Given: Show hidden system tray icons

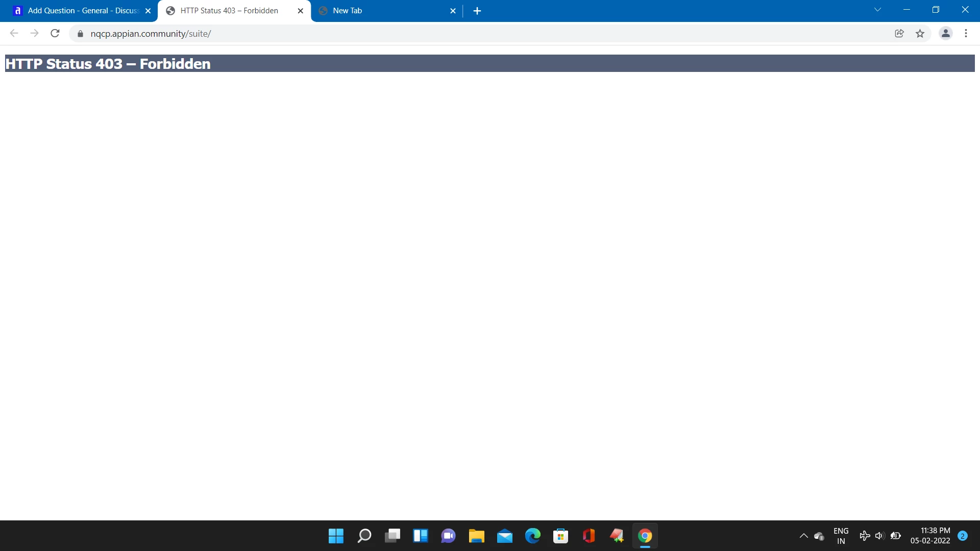Looking at the screenshot, I should click(803, 536).
